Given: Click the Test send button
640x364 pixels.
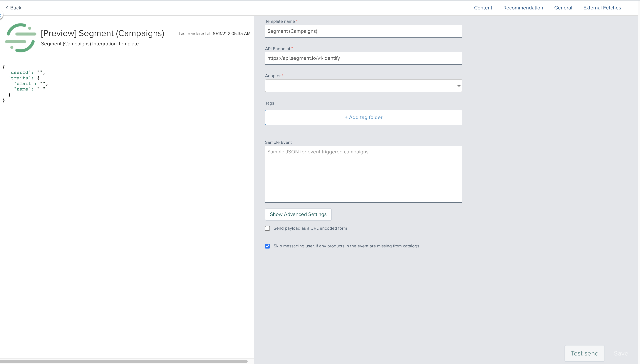Looking at the screenshot, I should (584, 353).
